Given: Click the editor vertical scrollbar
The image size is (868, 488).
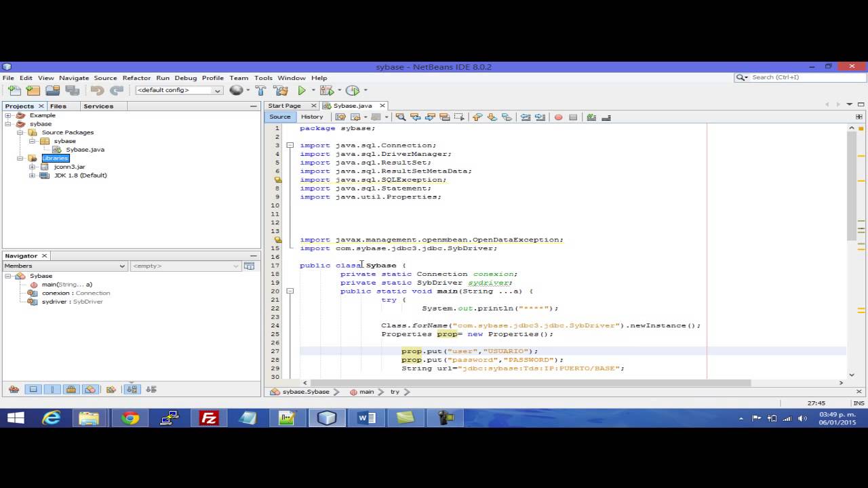Looking at the screenshot, I should [852, 186].
